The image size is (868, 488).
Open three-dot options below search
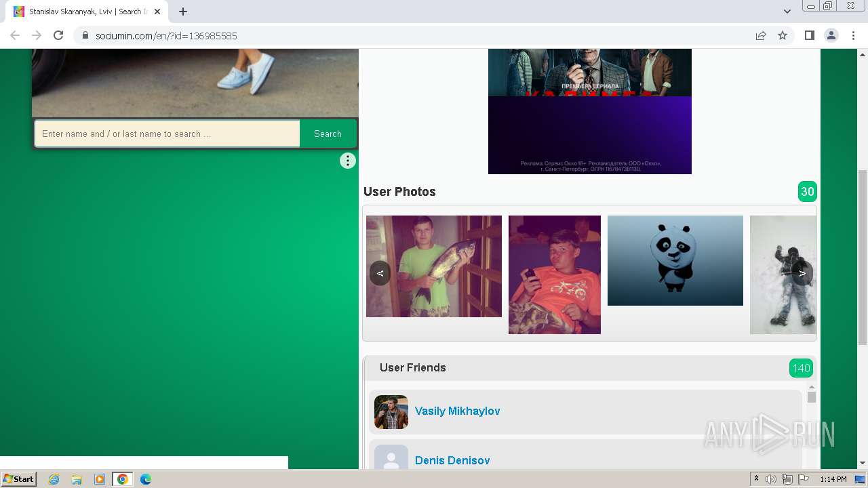click(x=348, y=161)
